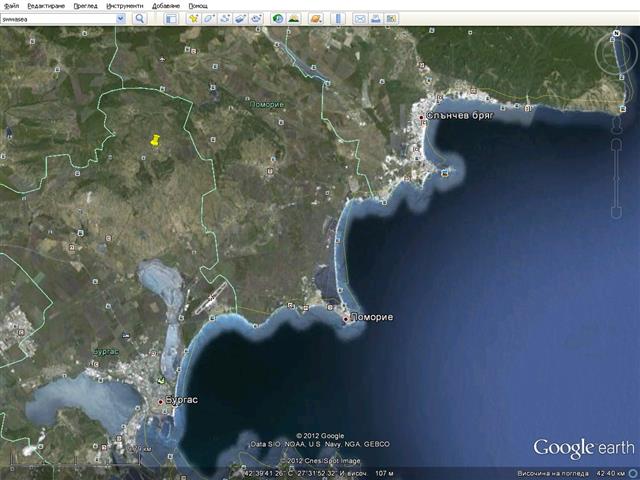This screenshot has height=480, width=640.
Task: Toggle sunlight across the landscape
Action: pos(295,18)
